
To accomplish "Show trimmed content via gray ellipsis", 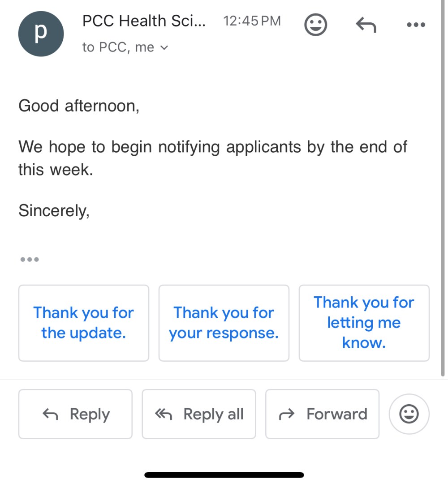I will (x=30, y=259).
